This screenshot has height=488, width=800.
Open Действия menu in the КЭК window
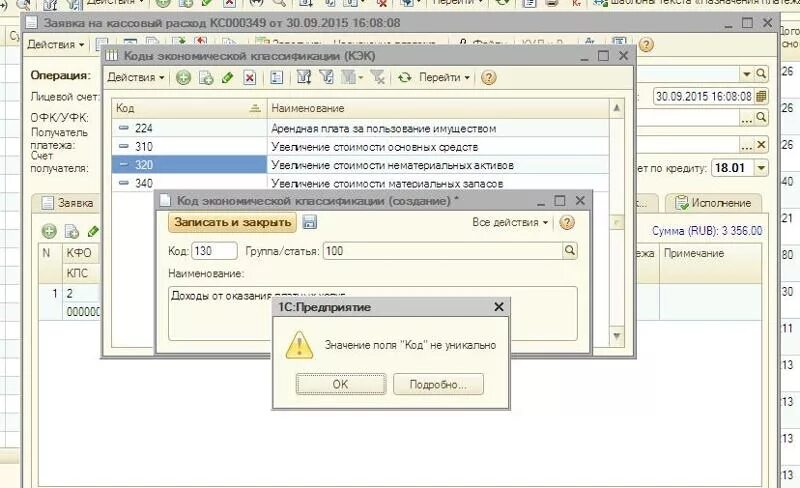click(x=136, y=78)
